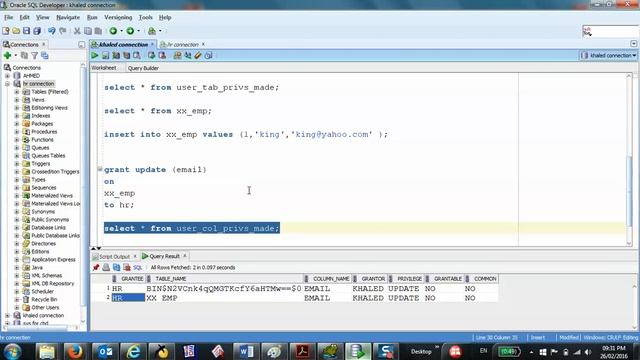
Task: Expand the Procedures tree node
Action: click(17, 132)
